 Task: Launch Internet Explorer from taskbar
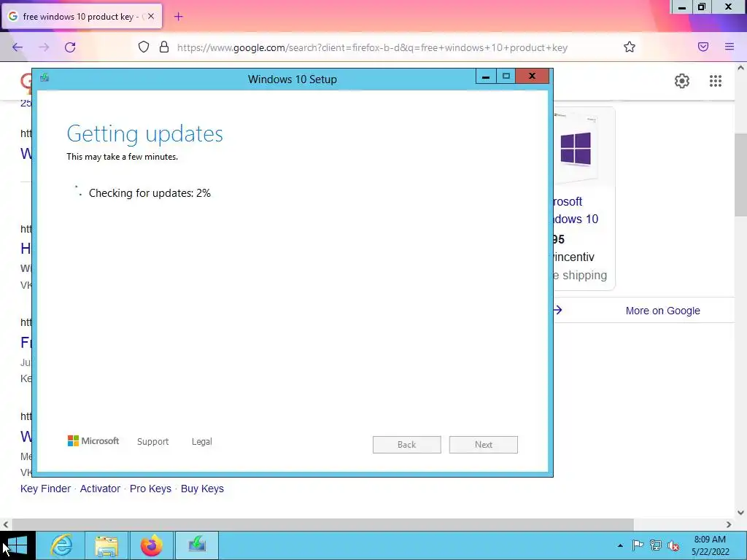[61, 545]
